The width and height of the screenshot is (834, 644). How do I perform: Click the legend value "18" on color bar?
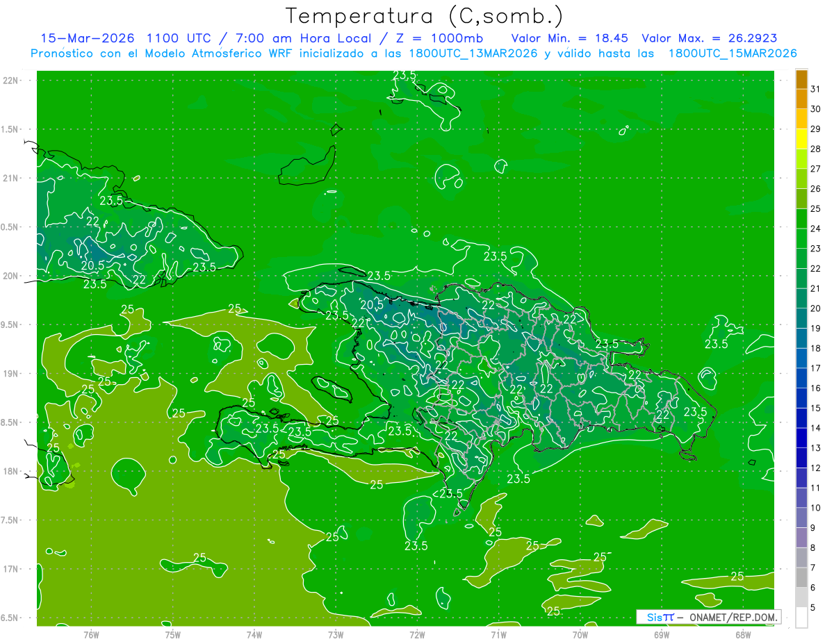815,349
